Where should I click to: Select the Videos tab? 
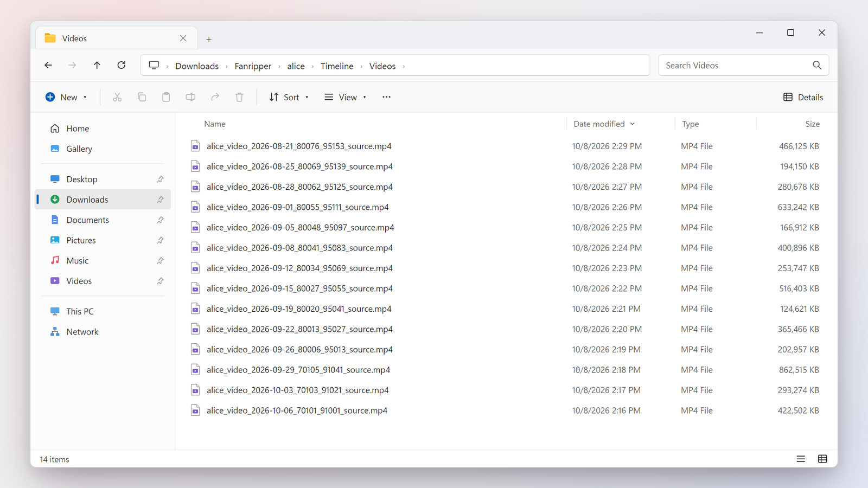click(x=117, y=38)
